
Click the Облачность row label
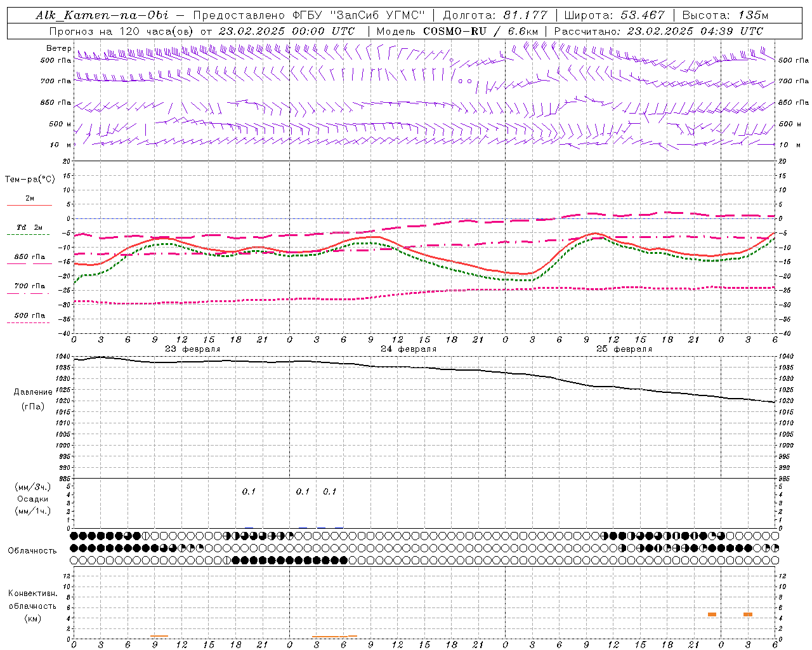[x=32, y=551]
